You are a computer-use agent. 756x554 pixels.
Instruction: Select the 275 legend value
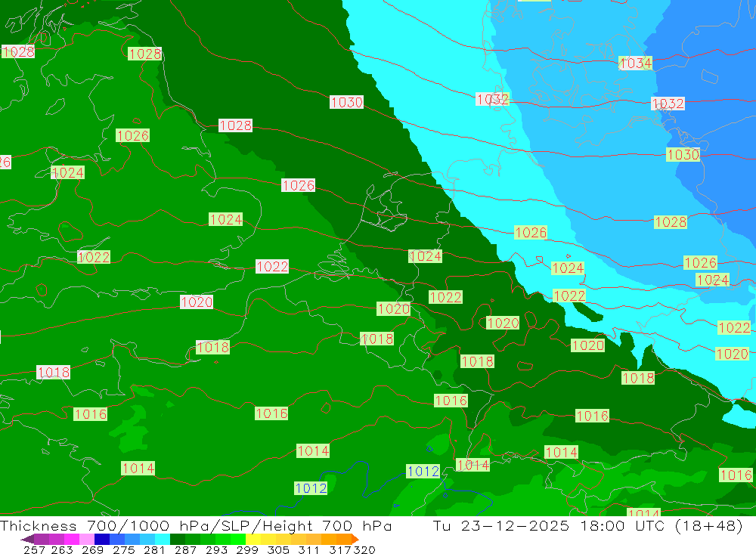click(123, 549)
